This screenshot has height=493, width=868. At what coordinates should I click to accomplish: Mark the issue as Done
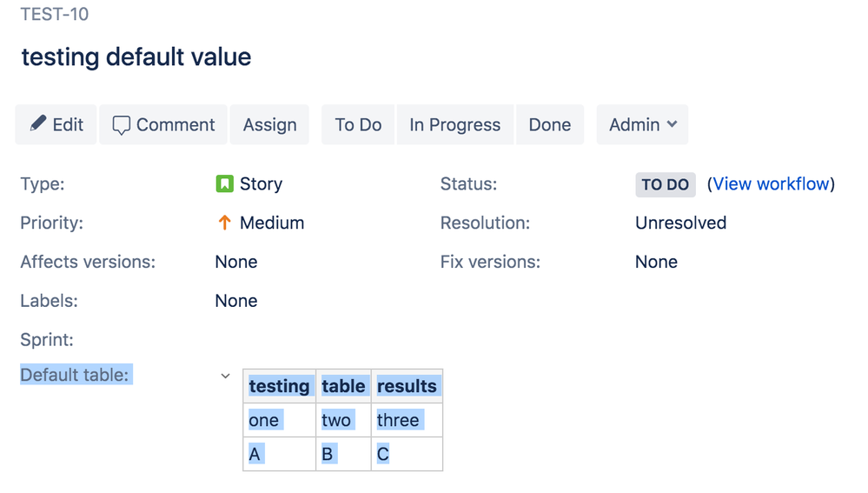(x=549, y=124)
